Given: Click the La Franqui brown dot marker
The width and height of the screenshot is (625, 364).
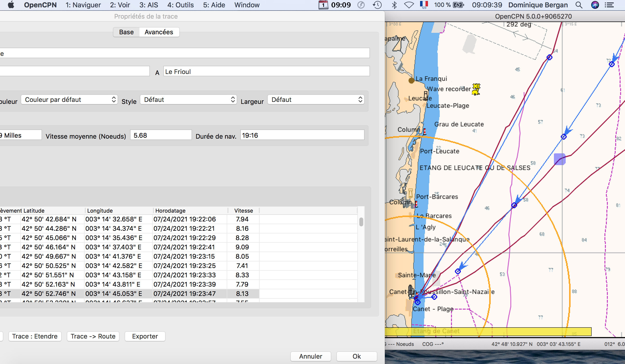Looking at the screenshot, I should coord(412,80).
